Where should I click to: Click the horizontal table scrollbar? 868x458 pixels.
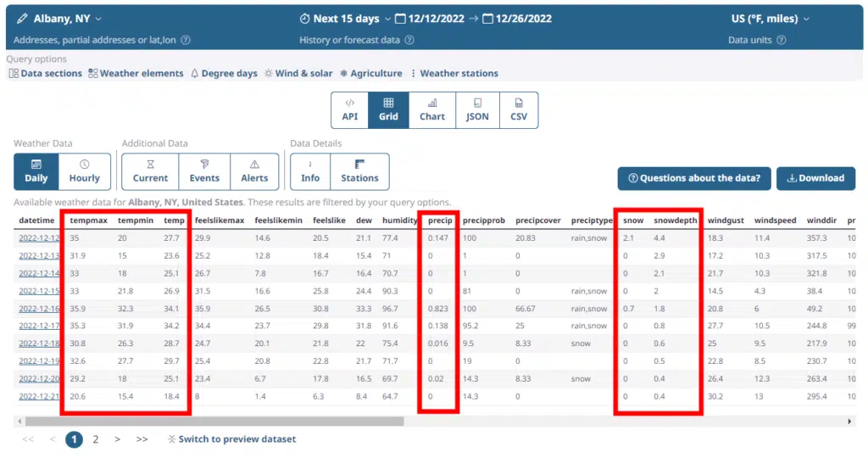[212, 422]
